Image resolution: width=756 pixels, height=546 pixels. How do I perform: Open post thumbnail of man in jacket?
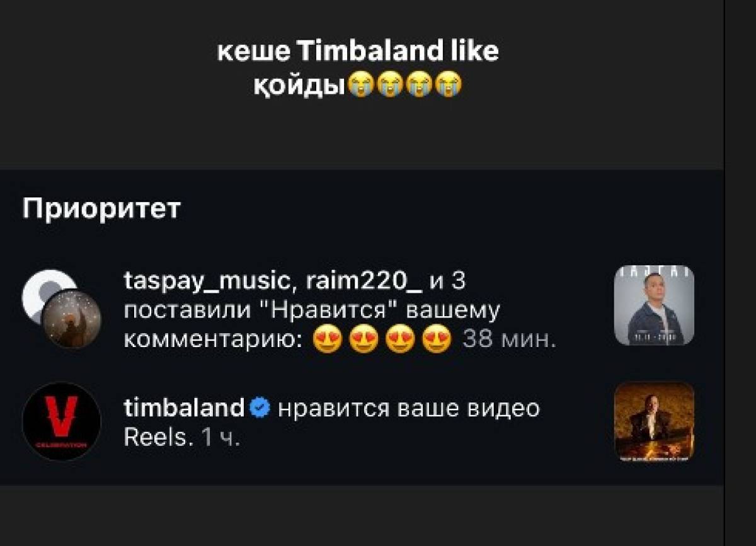[x=654, y=305]
